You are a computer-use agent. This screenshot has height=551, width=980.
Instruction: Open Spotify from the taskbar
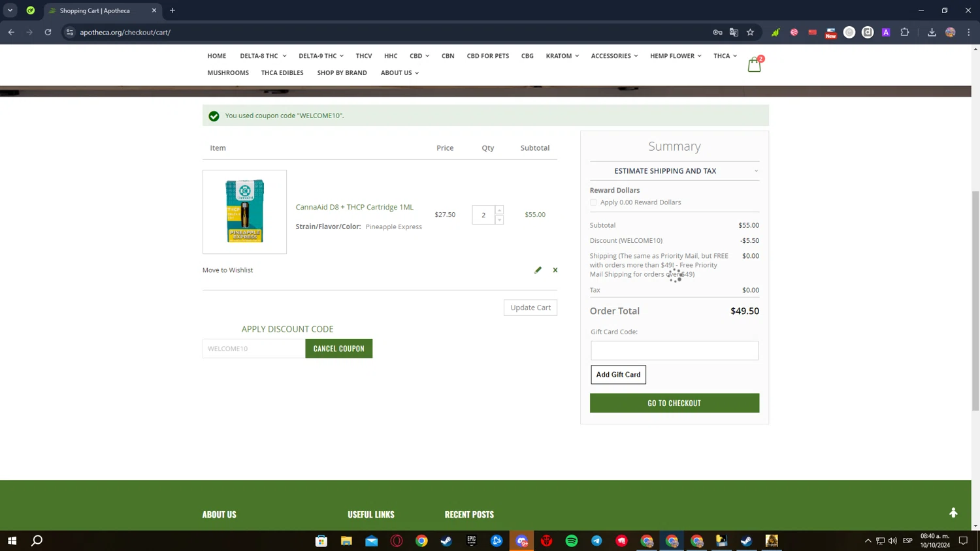(x=572, y=541)
